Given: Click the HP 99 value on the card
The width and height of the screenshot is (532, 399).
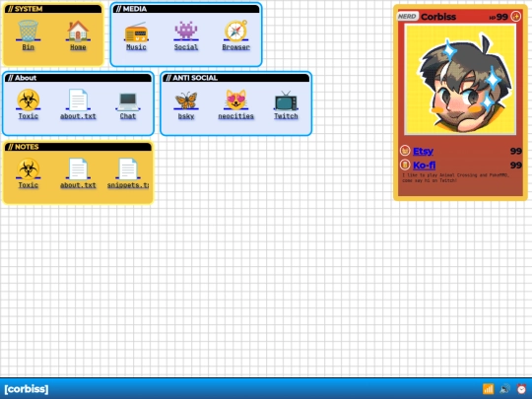Looking at the screenshot, I should click(499, 17).
